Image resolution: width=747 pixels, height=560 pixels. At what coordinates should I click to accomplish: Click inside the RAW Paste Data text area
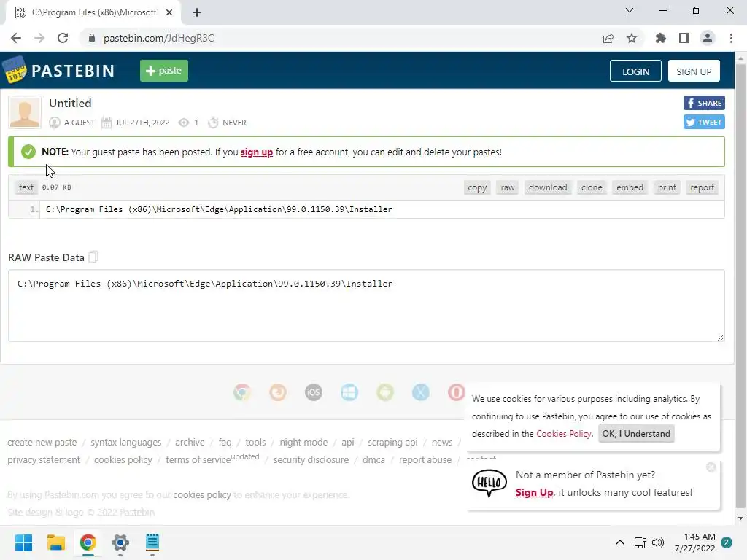point(366,306)
